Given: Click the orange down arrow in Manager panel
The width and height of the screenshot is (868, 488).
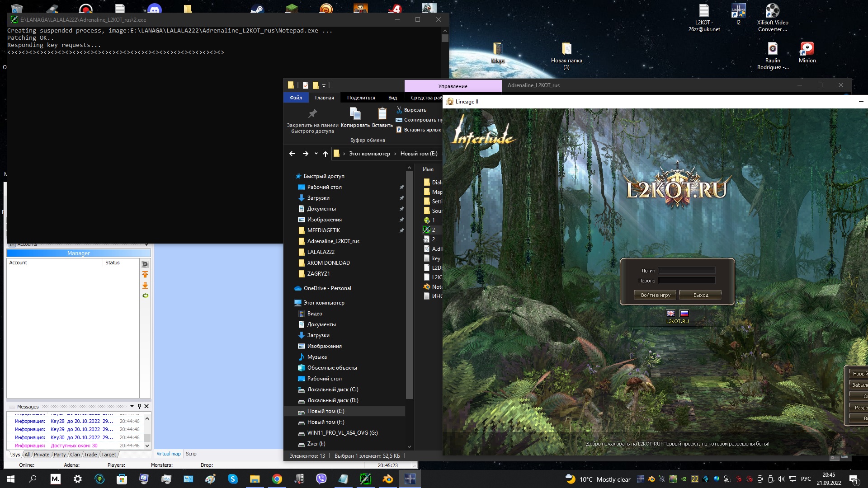Looking at the screenshot, I should pos(145,286).
